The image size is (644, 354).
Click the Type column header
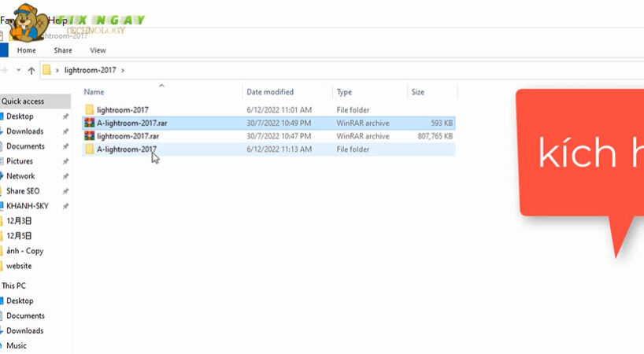(344, 92)
